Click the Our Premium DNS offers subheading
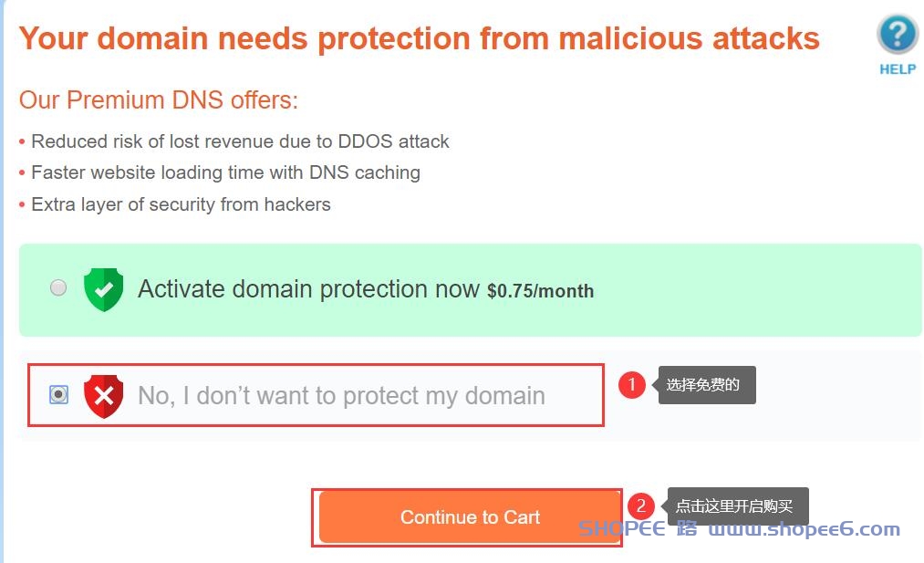924x563 pixels. point(159,100)
